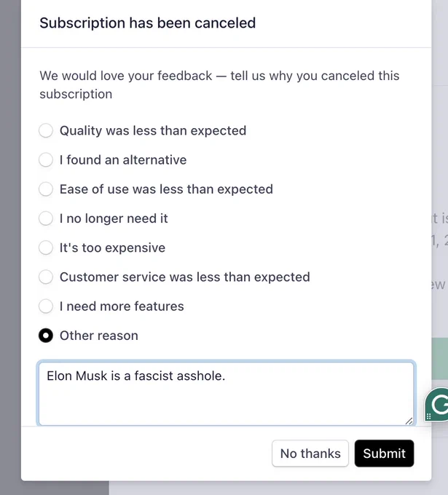Choose the 'I found an alternative' option
The height and width of the screenshot is (495, 448).
pos(46,160)
